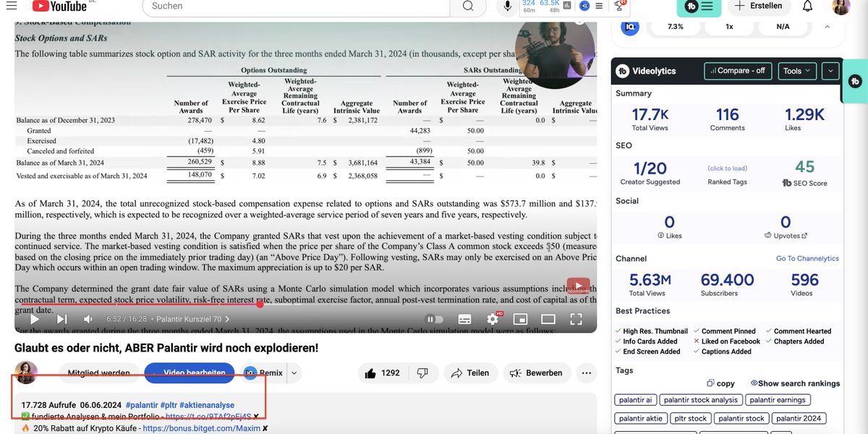Click the palantir aktie tag
This screenshot has width=868, height=434.
click(641, 418)
